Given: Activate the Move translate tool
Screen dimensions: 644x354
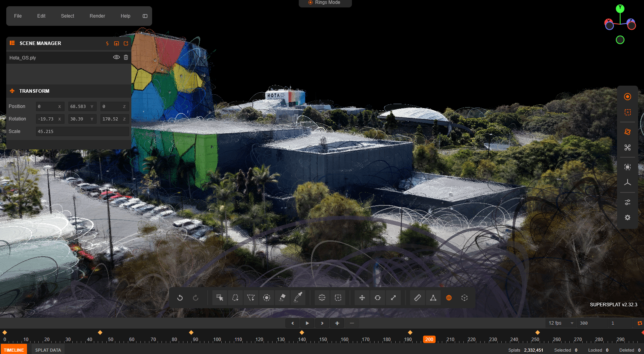Looking at the screenshot, I should [x=362, y=298].
